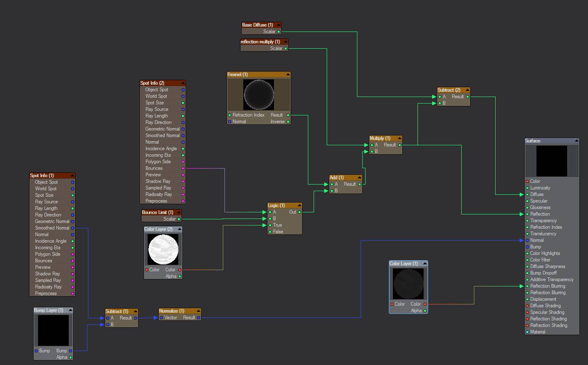This screenshot has width=588, height=365.
Task: Click the Color Layer (2) preview sphere
Action: click(x=163, y=249)
